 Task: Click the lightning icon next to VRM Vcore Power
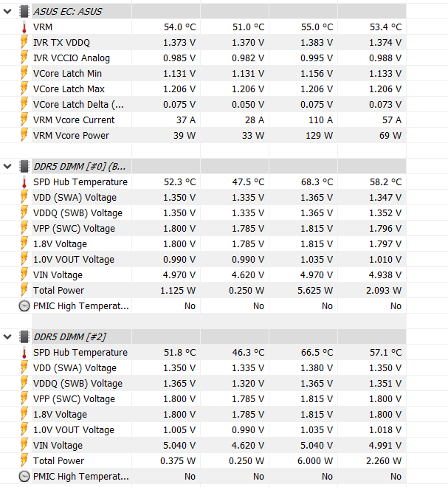tap(24, 136)
